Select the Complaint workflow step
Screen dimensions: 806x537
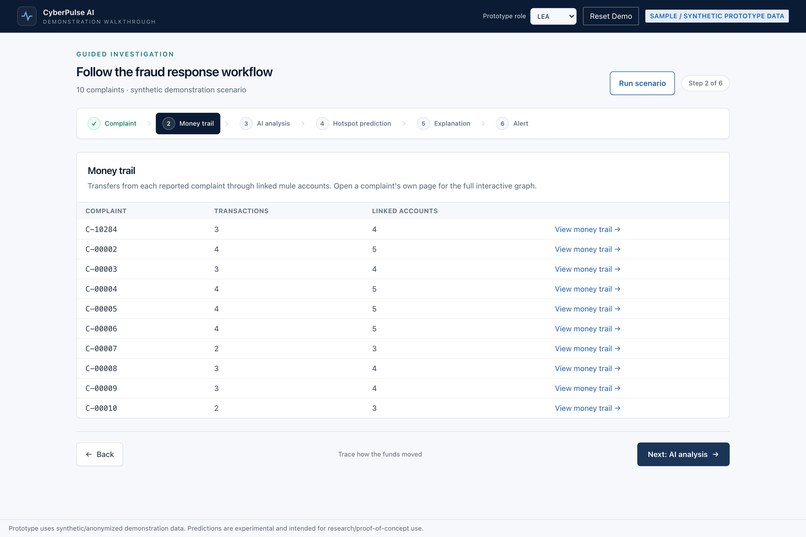point(113,123)
